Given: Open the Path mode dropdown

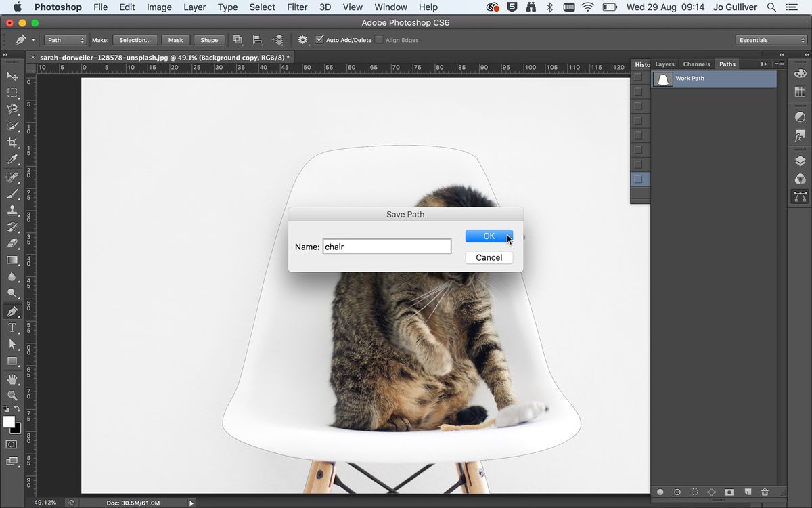Looking at the screenshot, I should click(x=66, y=40).
